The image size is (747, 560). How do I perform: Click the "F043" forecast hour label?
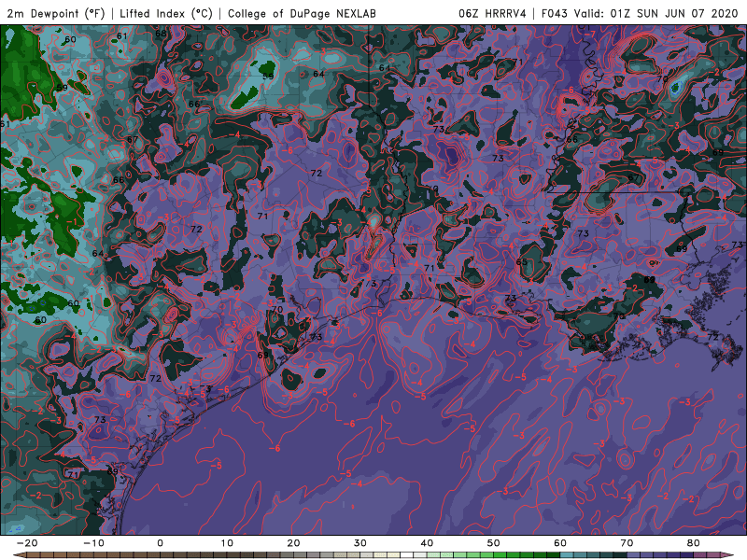click(x=555, y=13)
